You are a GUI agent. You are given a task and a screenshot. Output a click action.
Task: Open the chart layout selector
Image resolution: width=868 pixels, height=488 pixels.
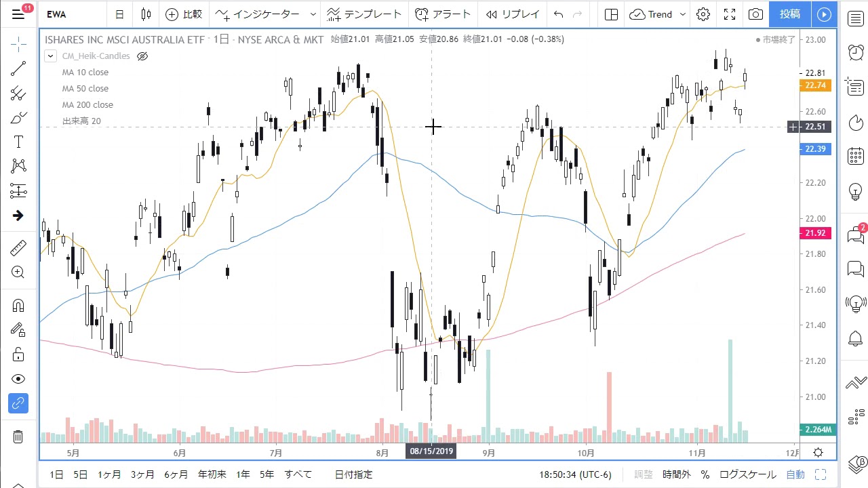[x=611, y=14]
